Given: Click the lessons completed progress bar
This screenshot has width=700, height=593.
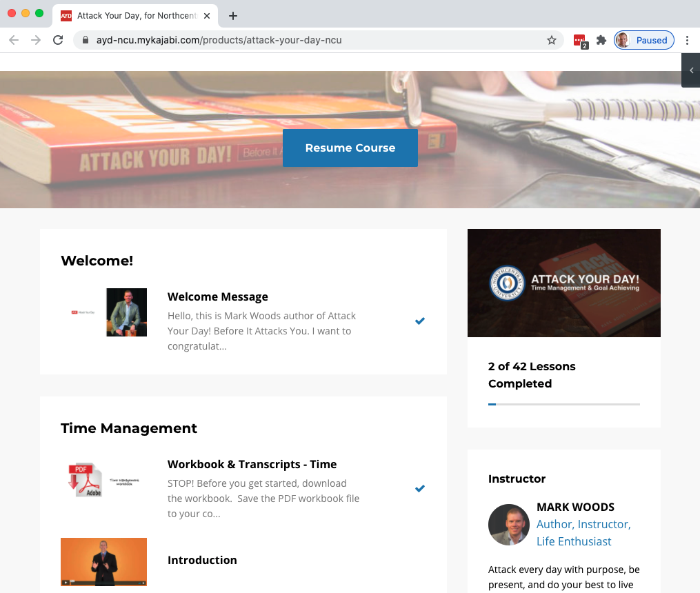Looking at the screenshot, I should coord(564,404).
